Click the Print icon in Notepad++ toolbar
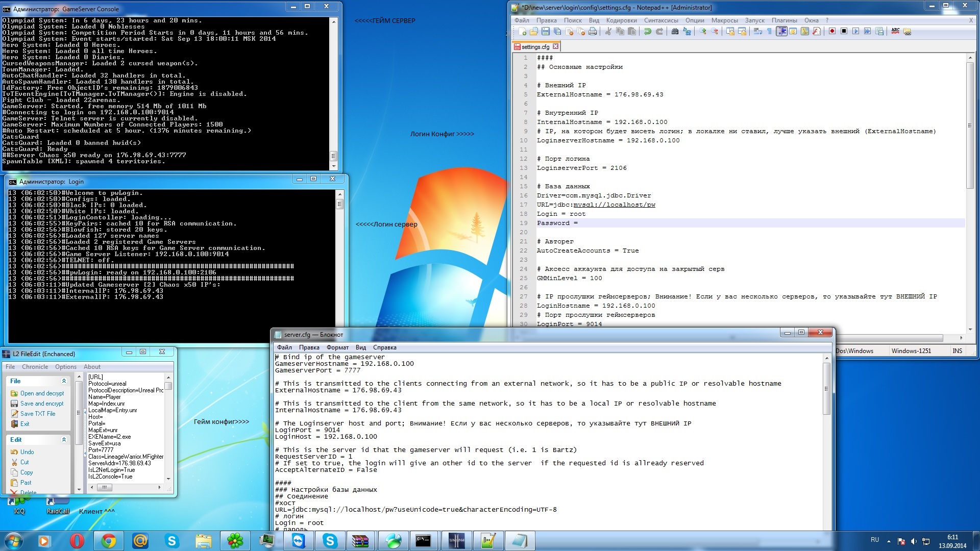 click(593, 31)
